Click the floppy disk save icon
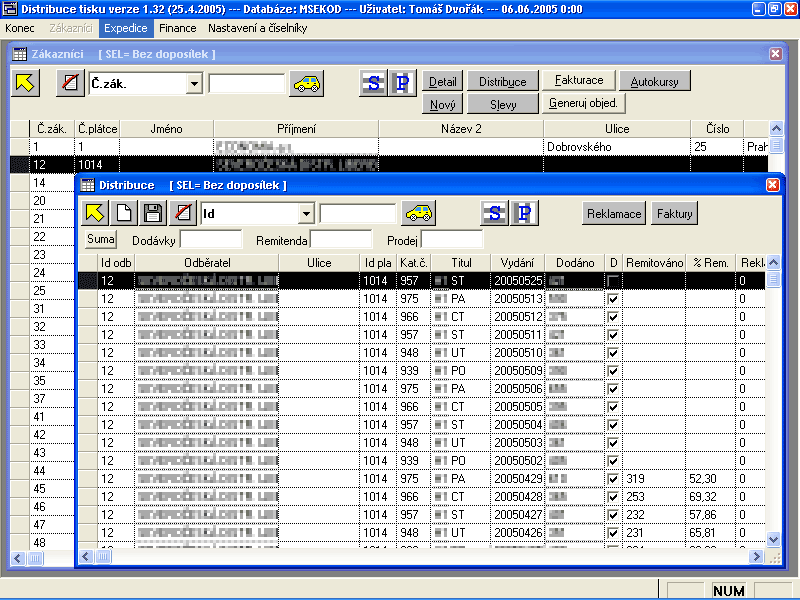This screenshot has height=600, width=800. coord(152,213)
